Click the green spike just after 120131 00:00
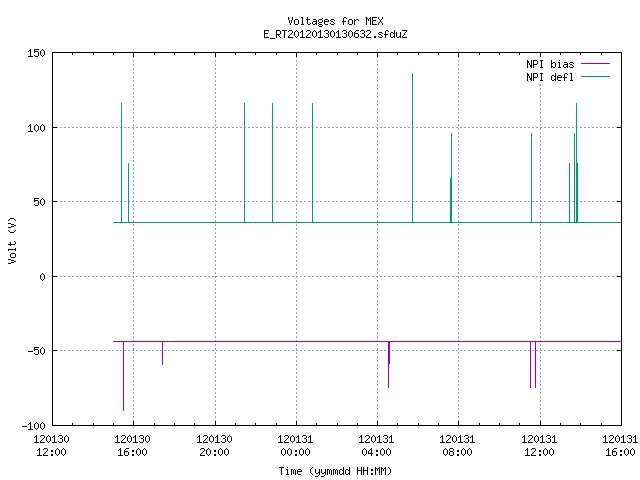This screenshot has width=640, height=480. pyautogui.click(x=313, y=163)
